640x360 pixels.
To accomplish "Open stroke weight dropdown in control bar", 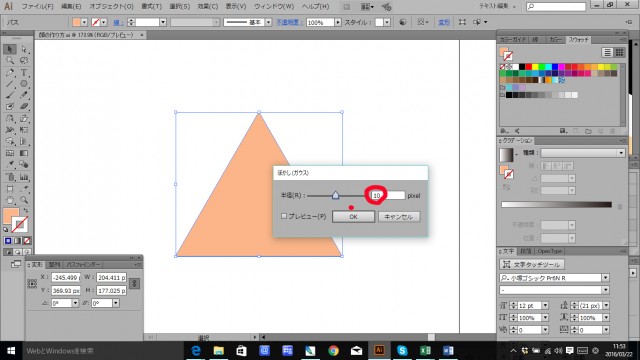I will (x=163, y=22).
